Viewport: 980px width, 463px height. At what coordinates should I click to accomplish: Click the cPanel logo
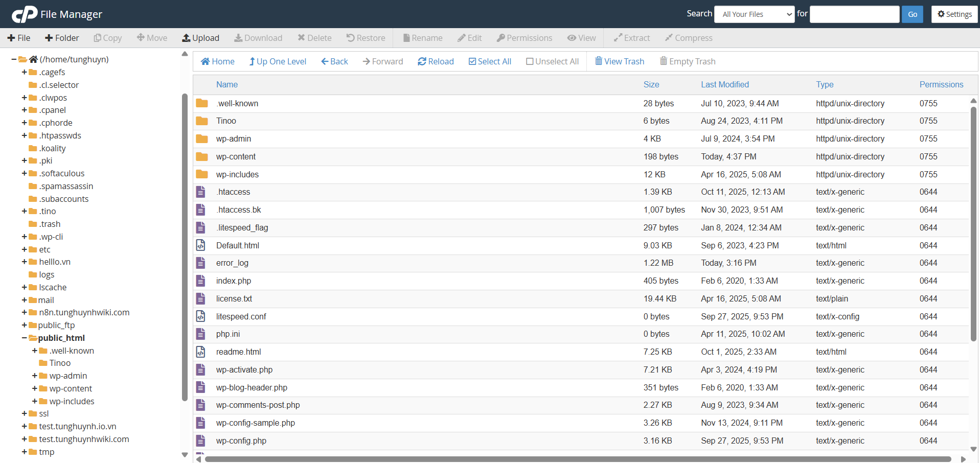pyautogui.click(x=24, y=14)
